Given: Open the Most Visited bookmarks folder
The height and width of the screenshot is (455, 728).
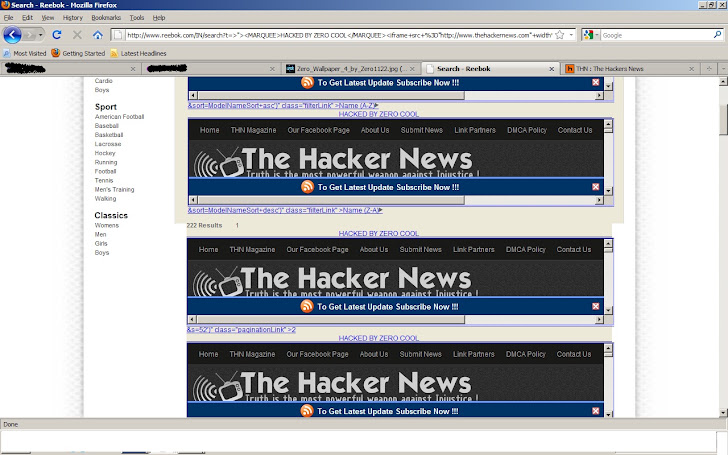Looking at the screenshot, I should click(x=25, y=53).
